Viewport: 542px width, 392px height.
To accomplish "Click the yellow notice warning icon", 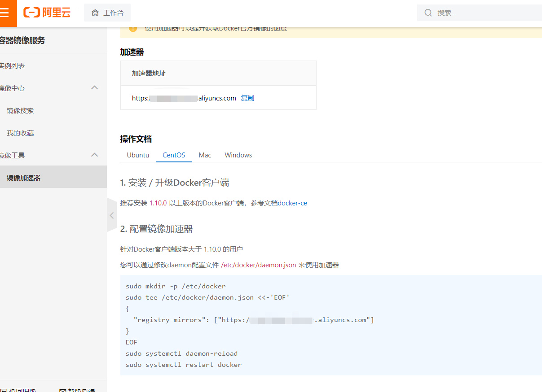I will point(133,29).
